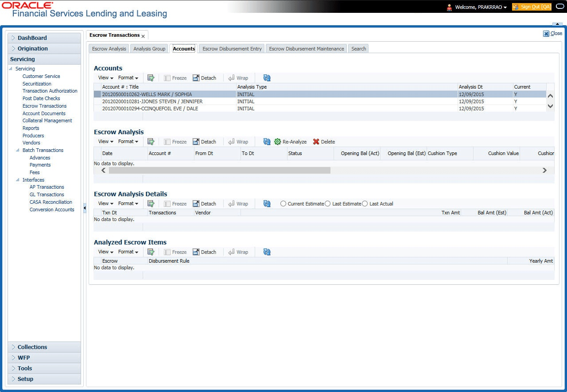567x392 pixels.
Task: Go to the Search tab
Action: tap(359, 49)
